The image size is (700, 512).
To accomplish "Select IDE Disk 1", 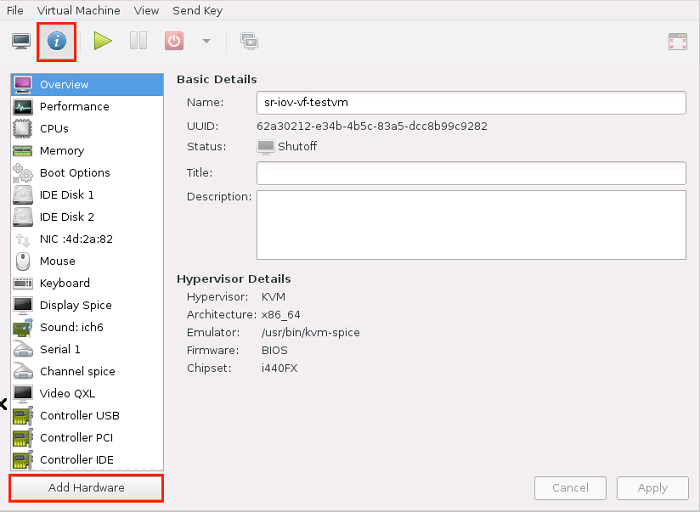I will click(87, 195).
